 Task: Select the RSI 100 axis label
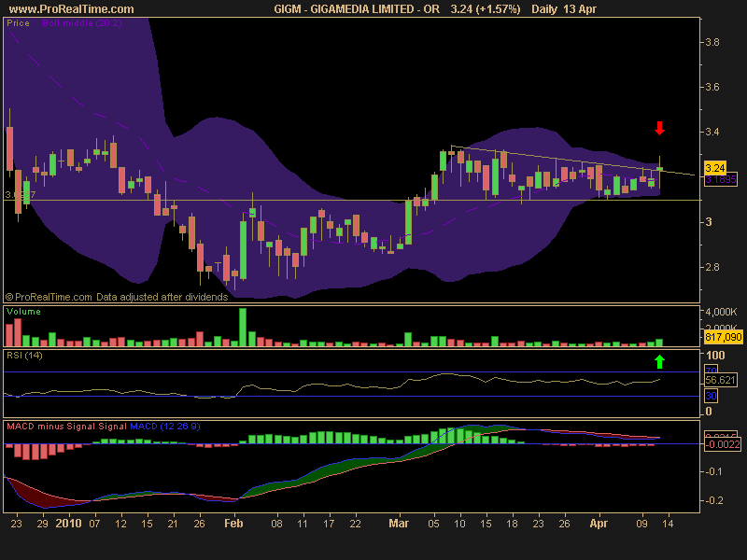click(715, 356)
